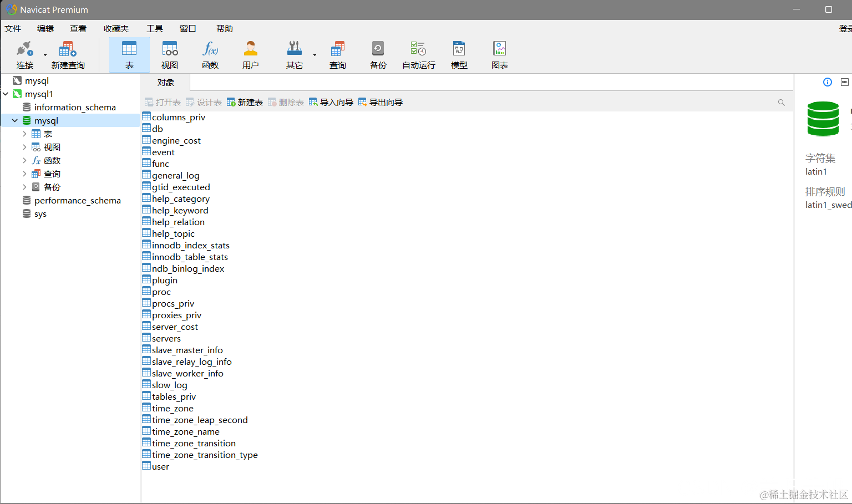Open the 函数 (Function) toolbar icon
This screenshot has width=852, height=504.
(x=210, y=55)
